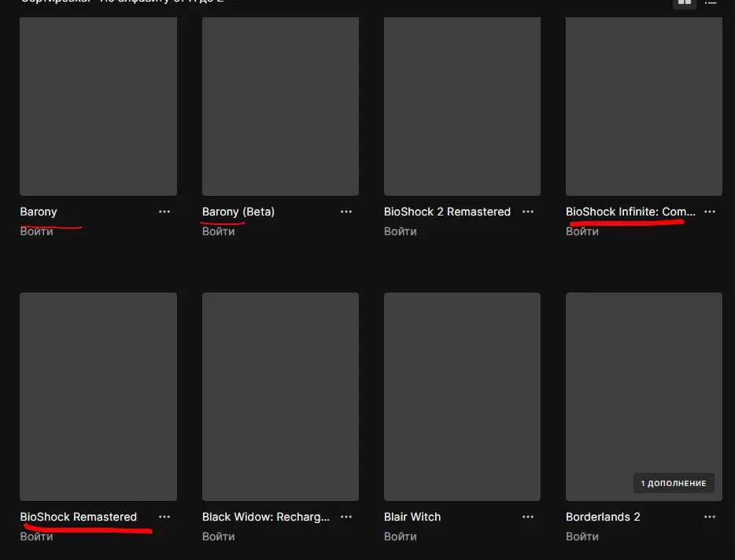This screenshot has height=560, width=735.
Task: Select the Black Widow: Recharged cover thumbnail
Action: [280, 396]
